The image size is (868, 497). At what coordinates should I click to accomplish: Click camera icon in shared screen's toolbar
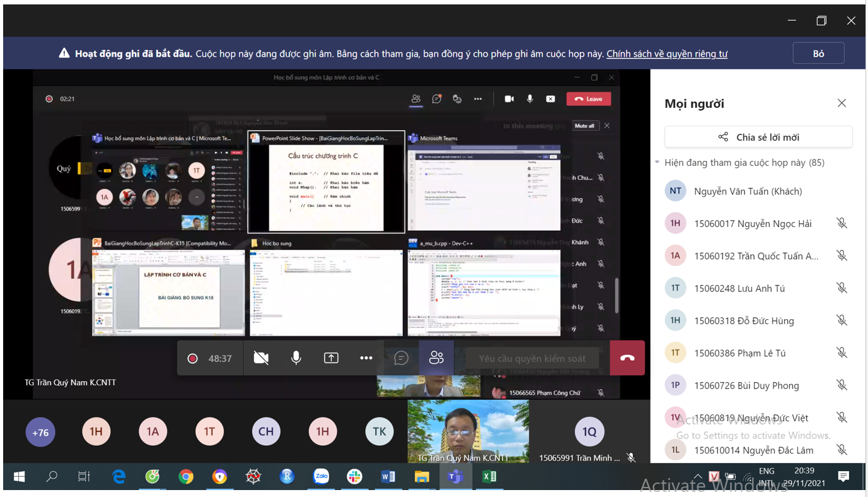tap(509, 99)
